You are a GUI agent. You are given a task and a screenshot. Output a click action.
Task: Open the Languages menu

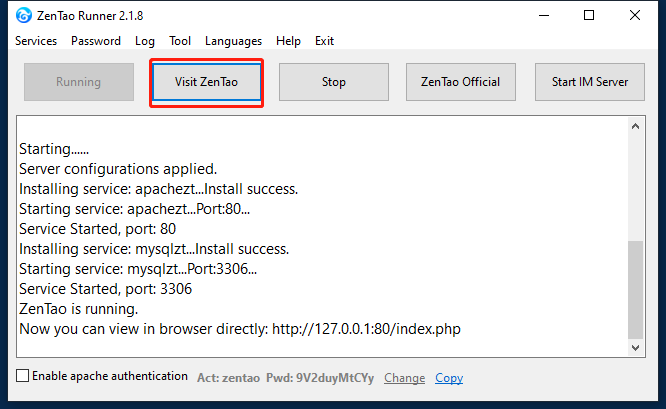(233, 41)
